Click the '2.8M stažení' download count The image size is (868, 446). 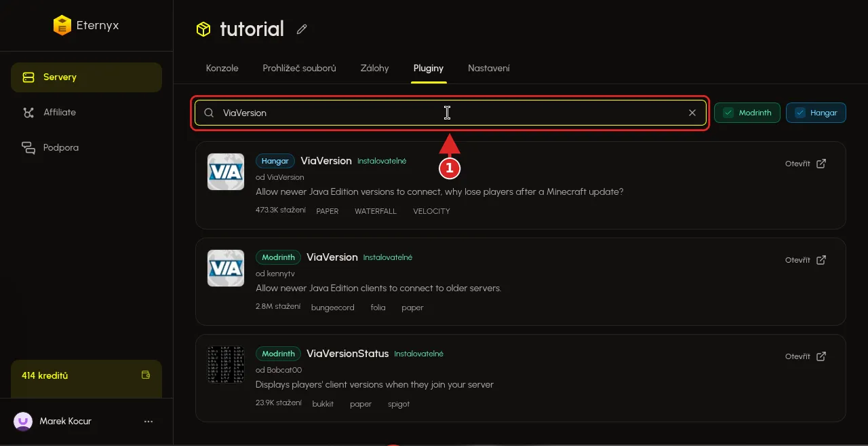(278, 307)
